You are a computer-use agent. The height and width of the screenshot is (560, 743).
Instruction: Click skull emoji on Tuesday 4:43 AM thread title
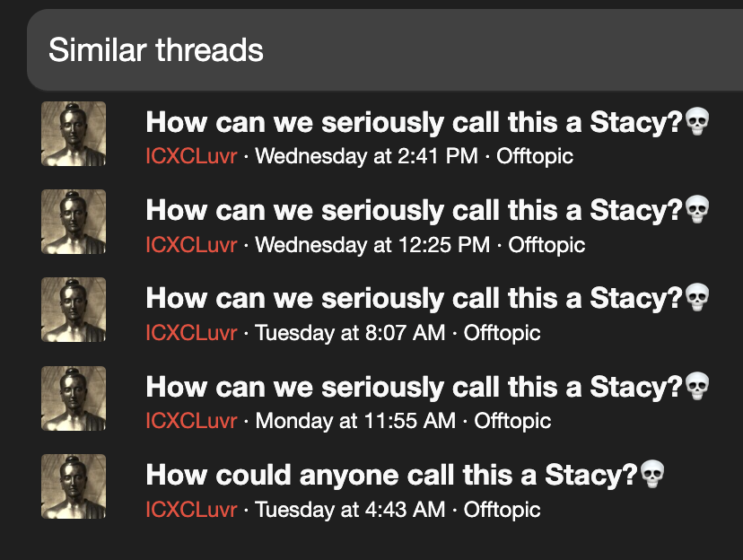click(652, 474)
